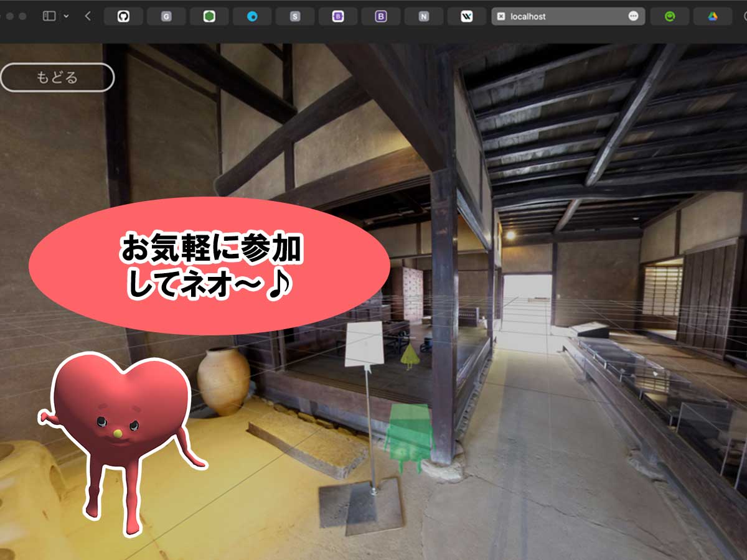Viewport: 747px width, 560px height.
Task: Click the white signboard on the stand
Action: click(x=364, y=344)
